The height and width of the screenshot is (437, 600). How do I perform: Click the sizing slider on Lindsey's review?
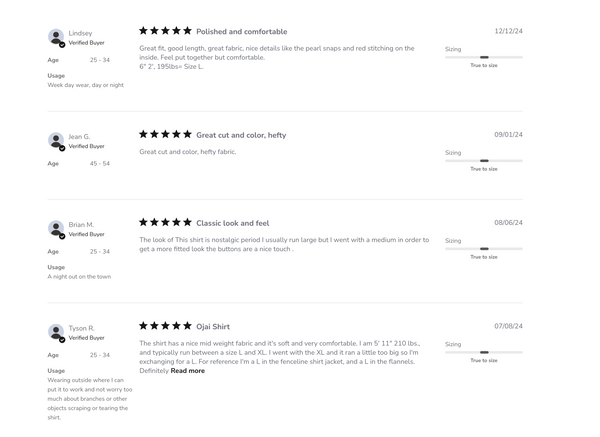coord(484,58)
